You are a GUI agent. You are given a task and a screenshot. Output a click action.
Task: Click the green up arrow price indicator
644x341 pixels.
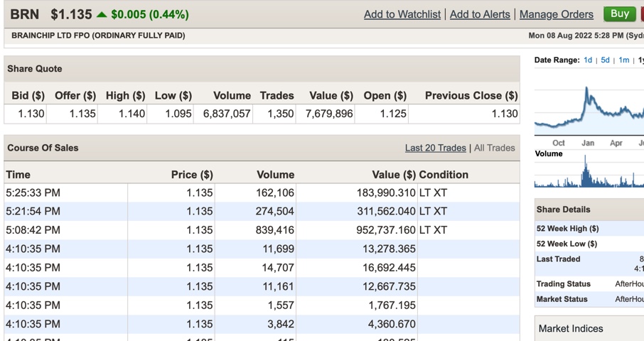pos(102,14)
